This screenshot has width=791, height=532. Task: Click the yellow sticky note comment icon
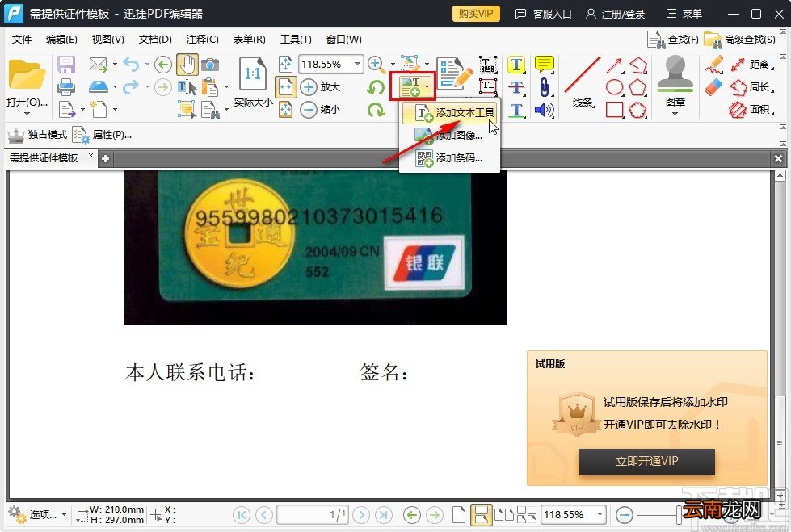545,65
